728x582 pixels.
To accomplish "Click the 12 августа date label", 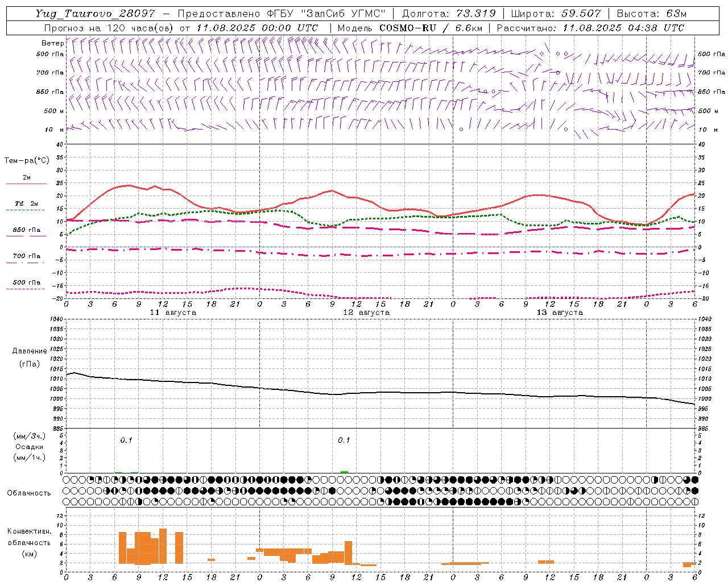I will tap(366, 313).
